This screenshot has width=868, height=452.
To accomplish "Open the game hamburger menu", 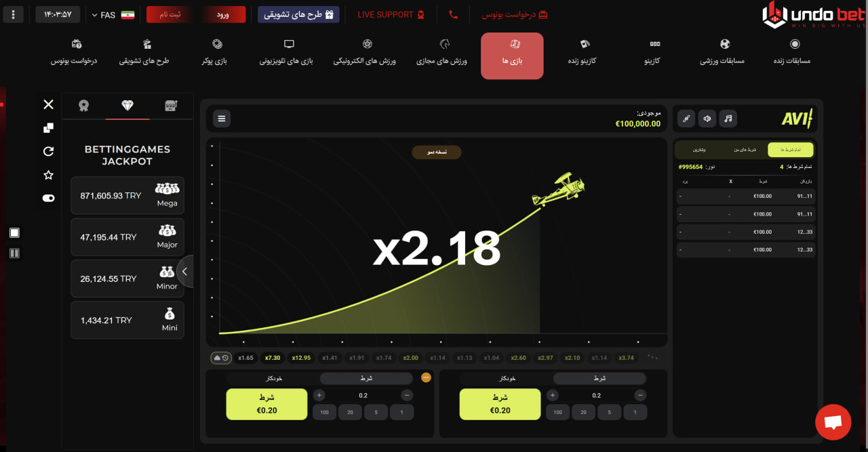I will [x=221, y=119].
